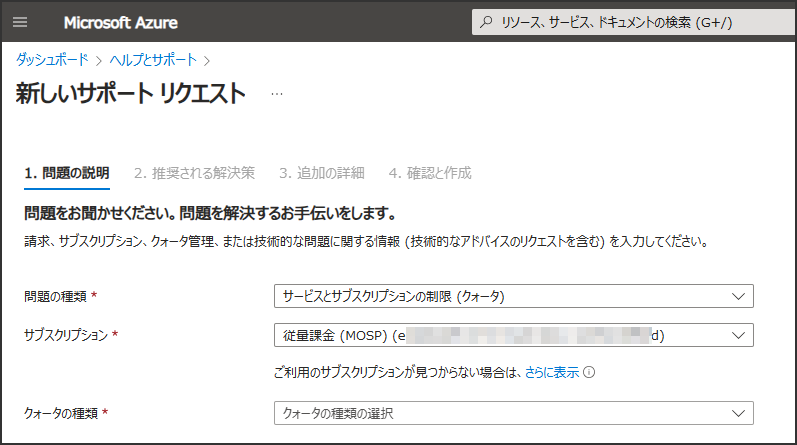Click the クォータの種類 field label

coord(61,413)
